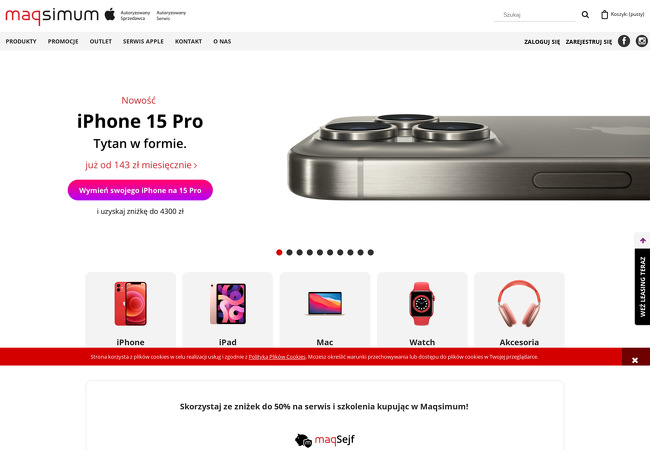Open the Instagram profile icon
This screenshot has height=450, width=650.
click(x=642, y=41)
